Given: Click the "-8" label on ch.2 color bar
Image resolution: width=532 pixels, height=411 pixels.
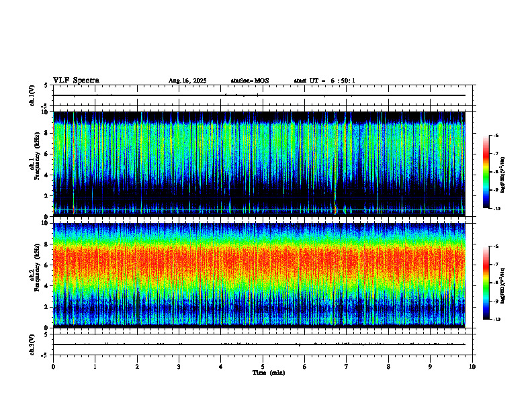Looking at the screenshot, I should (496, 283).
